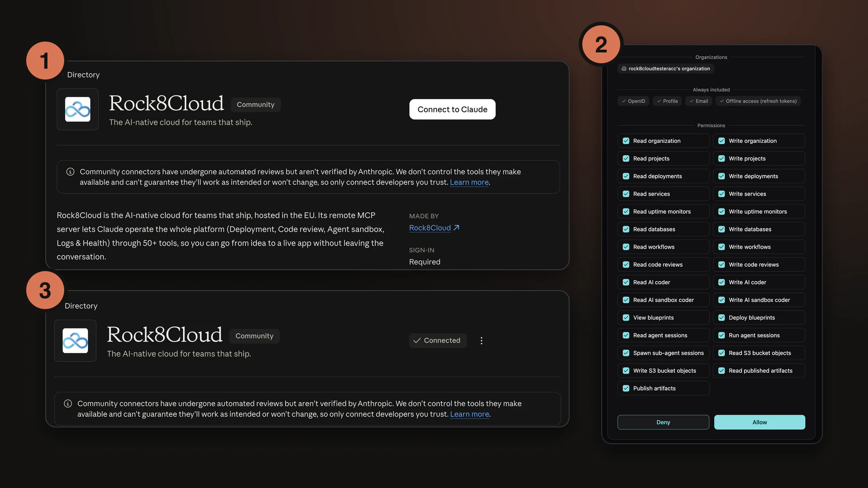Toggle Read agent sessions checkbox

(626, 335)
